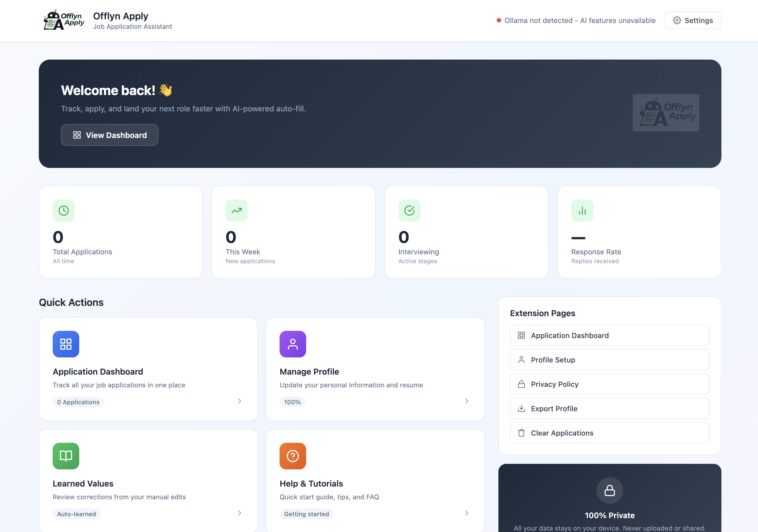Image resolution: width=758 pixels, height=532 pixels.
Task: Expand the Manage Profile card chevron
Action: tap(467, 401)
